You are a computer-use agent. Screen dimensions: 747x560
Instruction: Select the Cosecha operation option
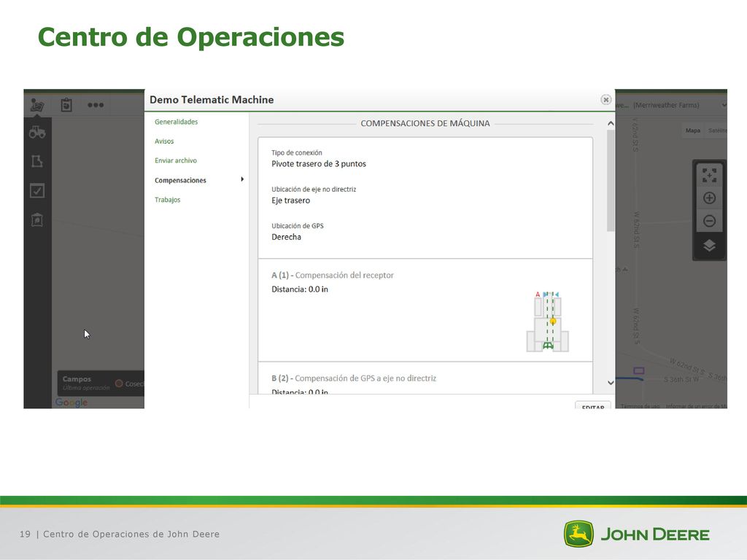pos(129,384)
